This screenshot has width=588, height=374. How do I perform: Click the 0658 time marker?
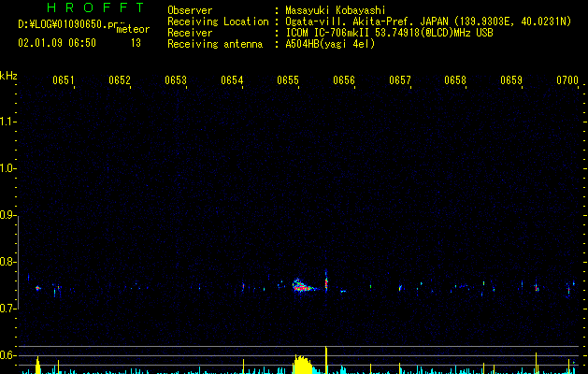click(x=455, y=79)
